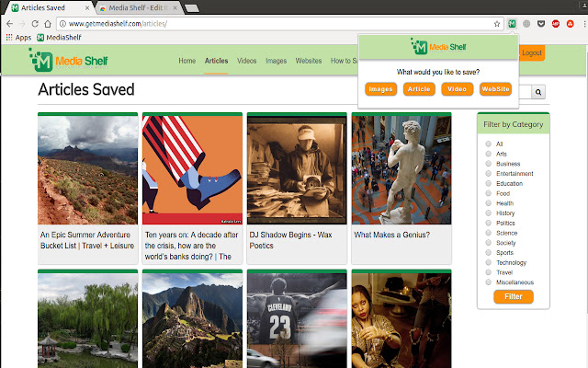The image size is (588, 368).
Task: Select the Technology category radio
Action: (488, 262)
